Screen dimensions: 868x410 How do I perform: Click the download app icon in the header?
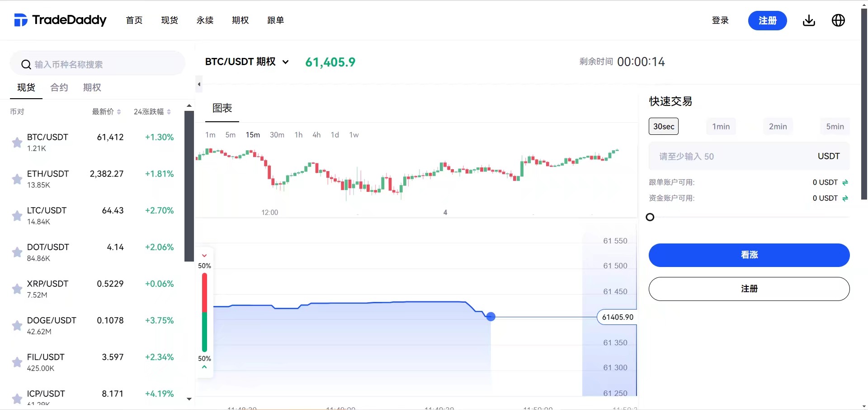tap(809, 20)
